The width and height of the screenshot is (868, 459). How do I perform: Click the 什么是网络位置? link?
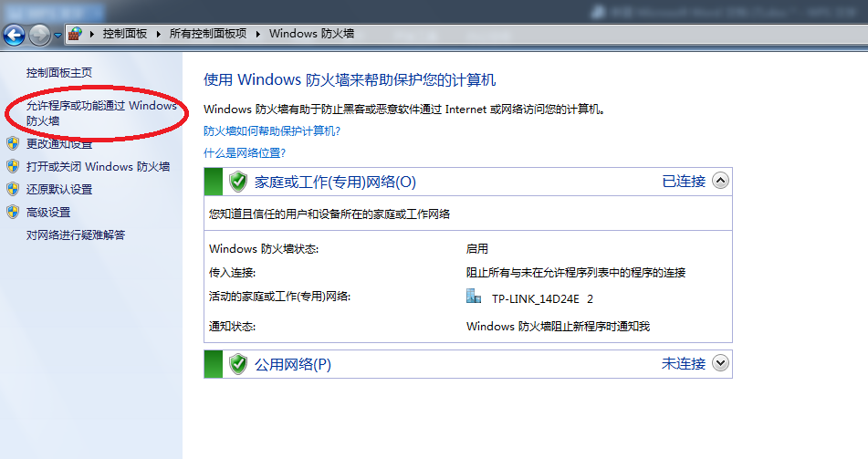point(245,152)
